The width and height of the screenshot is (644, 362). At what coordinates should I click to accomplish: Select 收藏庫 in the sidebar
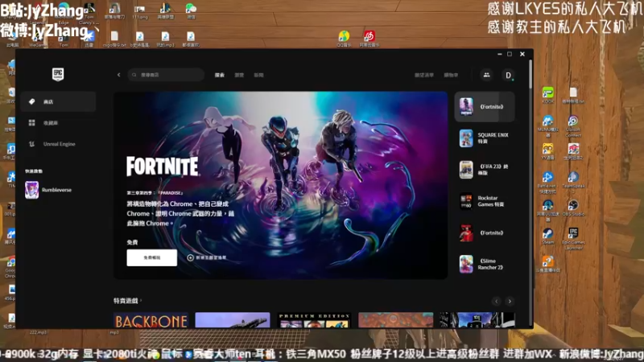[58, 123]
